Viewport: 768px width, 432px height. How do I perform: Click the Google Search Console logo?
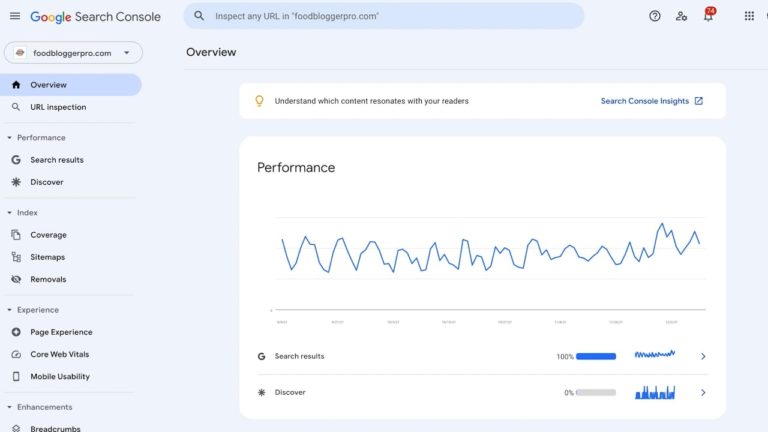[96, 17]
